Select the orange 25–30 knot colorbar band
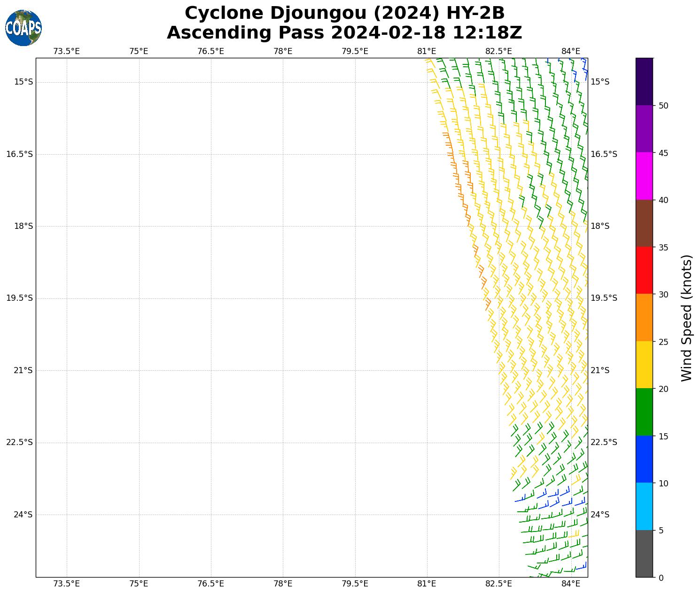The width and height of the screenshot is (700, 594). 644,318
